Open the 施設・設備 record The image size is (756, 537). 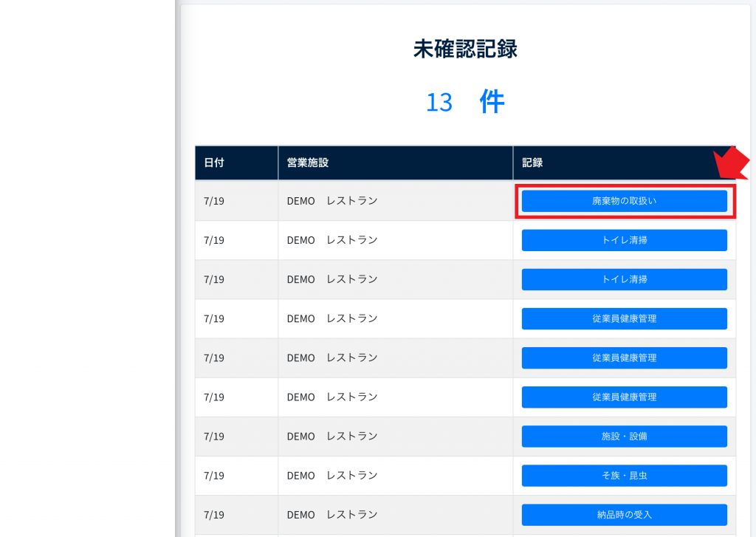pyautogui.click(x=624, y=436)
